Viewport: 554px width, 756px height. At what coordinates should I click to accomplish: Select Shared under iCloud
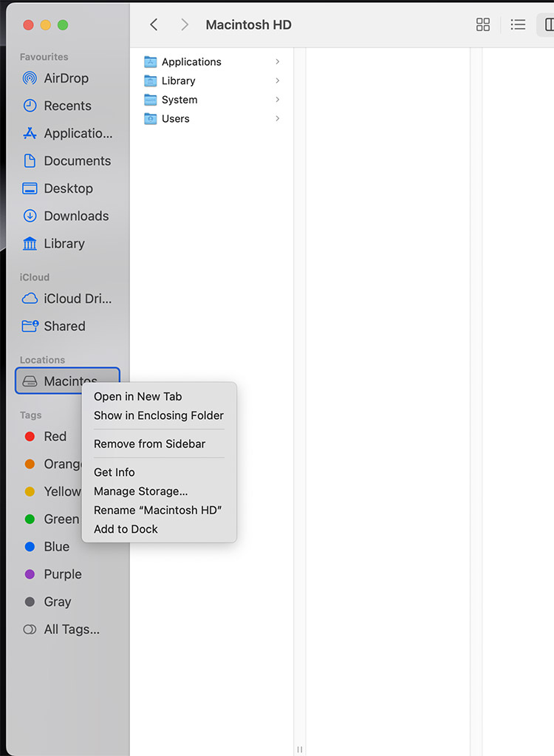[x=62, y=326]
